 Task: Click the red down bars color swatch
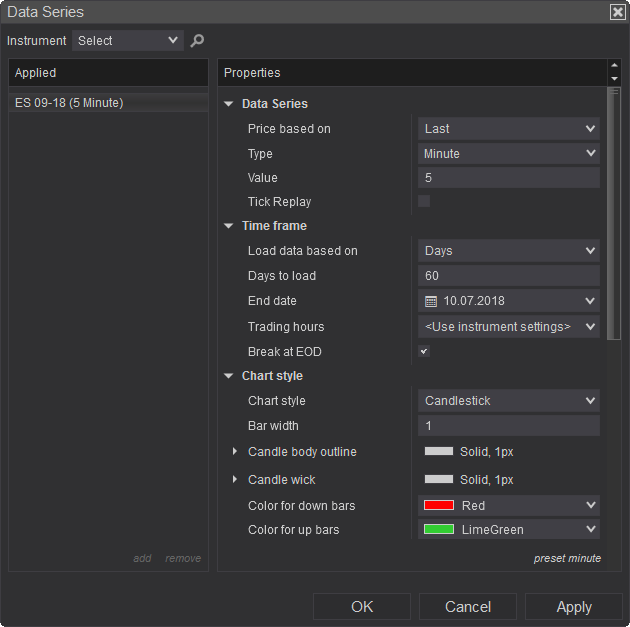[439, 506]
